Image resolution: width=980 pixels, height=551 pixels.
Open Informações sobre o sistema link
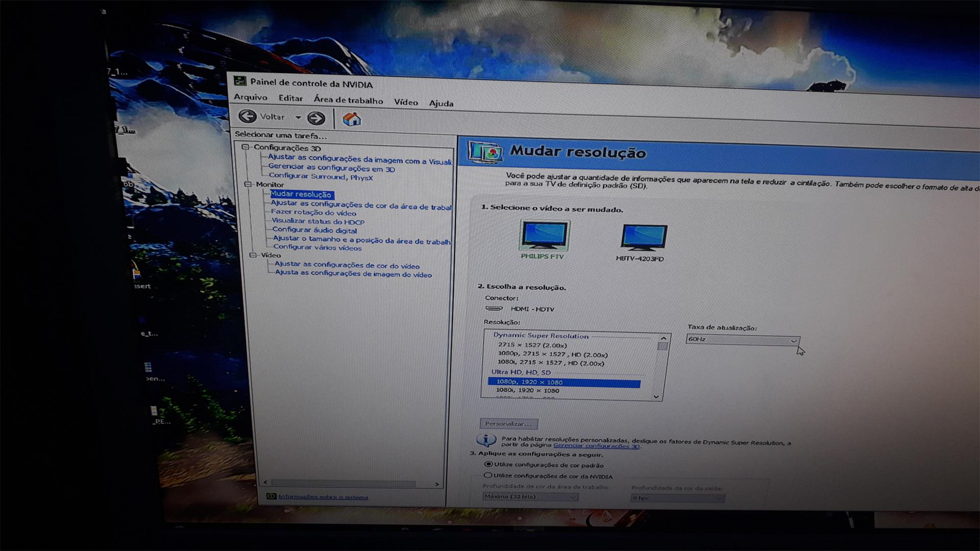tap(323, 497)
